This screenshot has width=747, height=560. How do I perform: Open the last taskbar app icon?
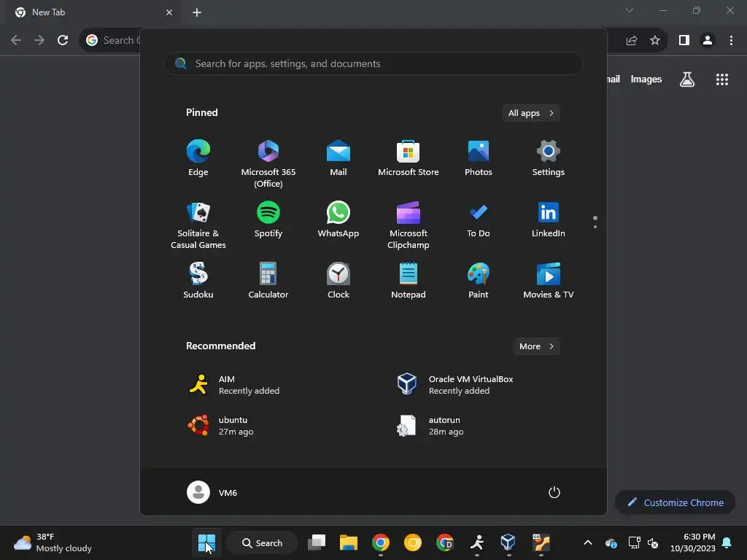coord(541,542)
